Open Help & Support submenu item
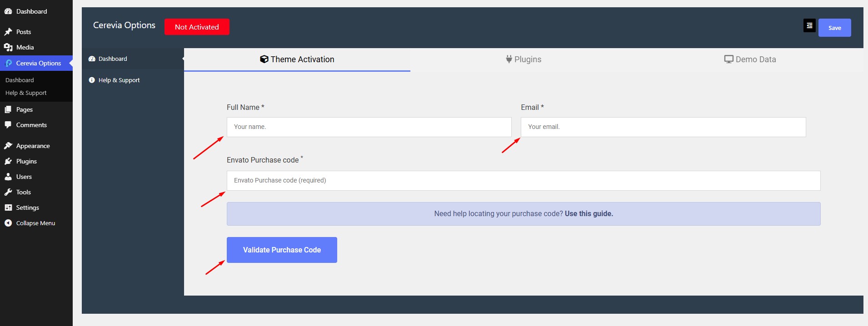The width and height of the screenshot is (868, 326). pos(26,93)
